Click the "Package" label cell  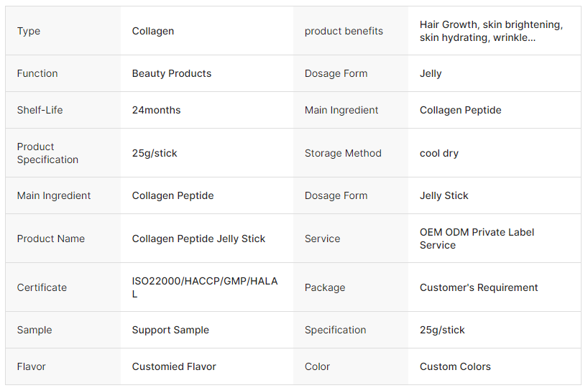pyautogui.click(x=325, y=287)
